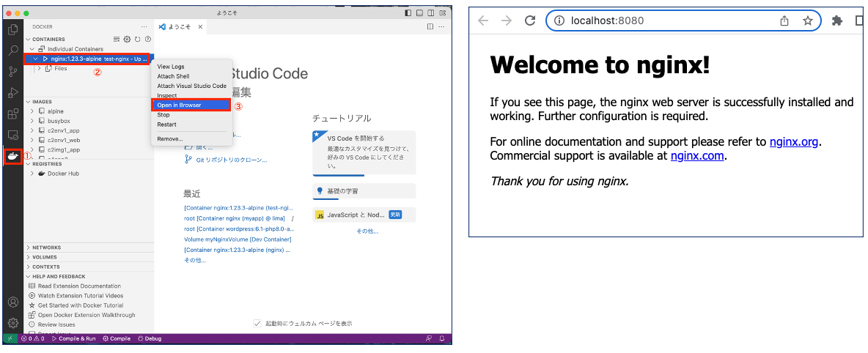Collapse Individual Containers node
Screen dimensions: 868x353
pyautogui.click(x=32, y=49)
